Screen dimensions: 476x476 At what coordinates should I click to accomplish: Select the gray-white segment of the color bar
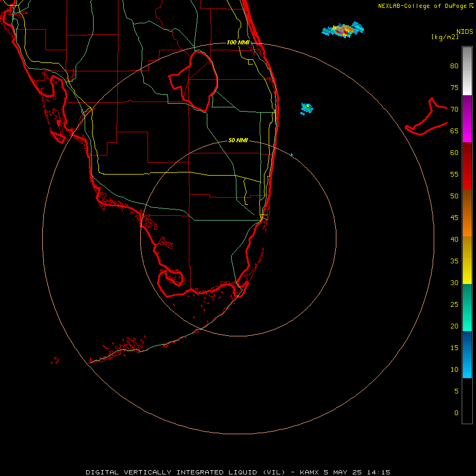[467, 71]
